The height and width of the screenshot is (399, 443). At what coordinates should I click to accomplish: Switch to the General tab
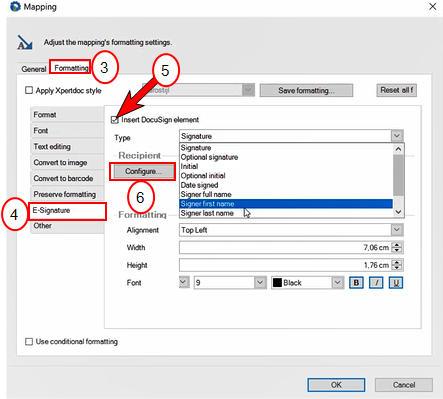point(33,69)
